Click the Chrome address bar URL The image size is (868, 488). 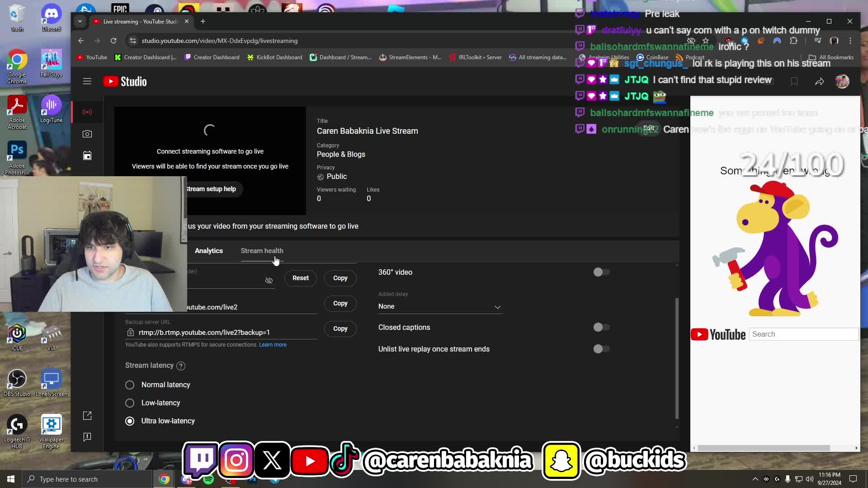220,41
